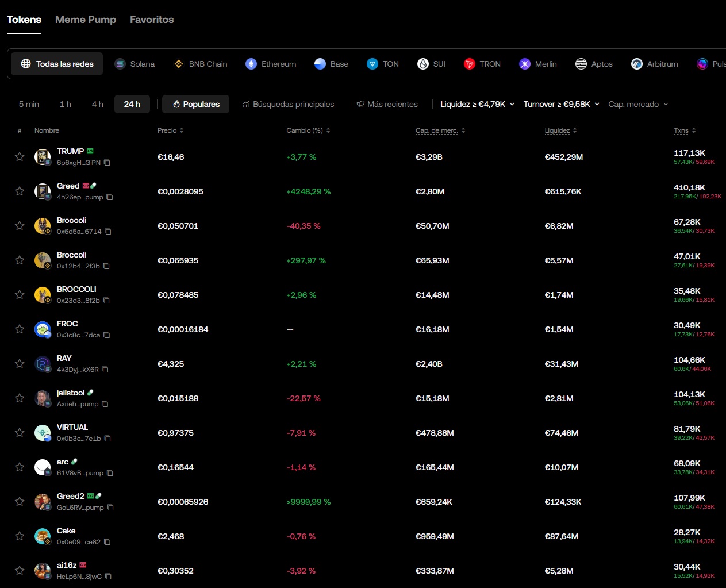This screenshot has height=588, width=726.
Task: Open the Liquidez filter dropdown
Action: click(x=477, y=104)
